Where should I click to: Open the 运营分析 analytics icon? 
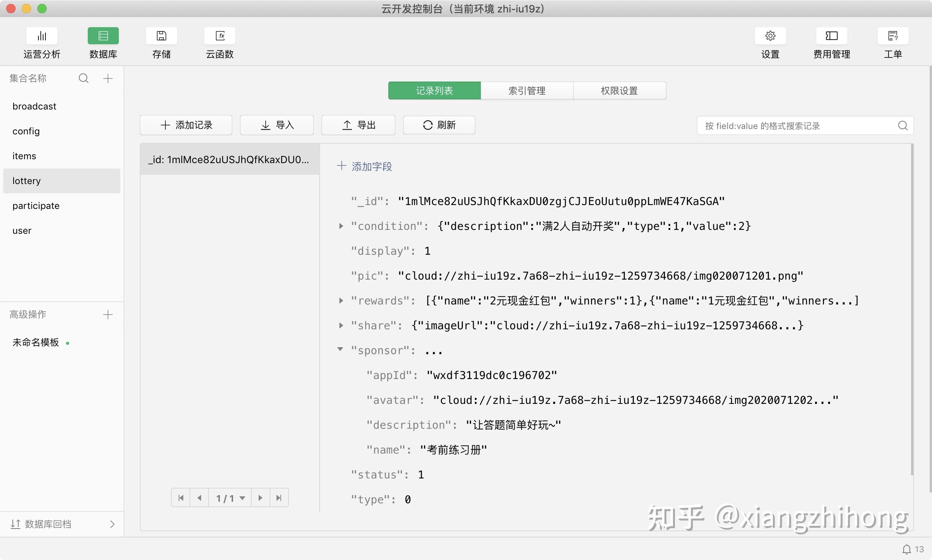(x=42, y=36)
